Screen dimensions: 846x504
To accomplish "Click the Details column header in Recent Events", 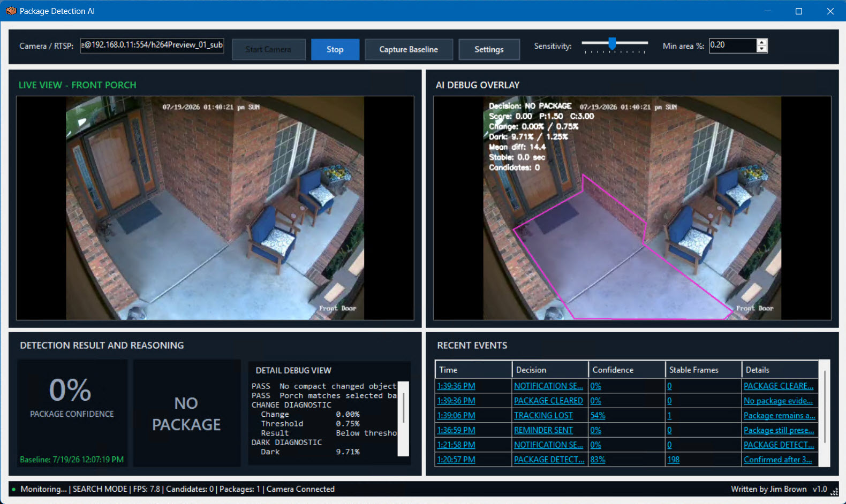I will [780, 370].
